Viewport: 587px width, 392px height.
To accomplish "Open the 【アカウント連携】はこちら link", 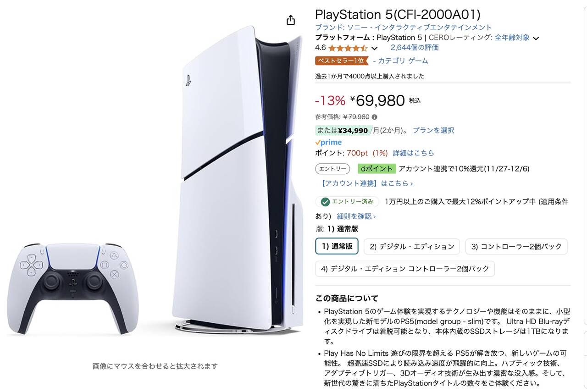I will 367,183.
